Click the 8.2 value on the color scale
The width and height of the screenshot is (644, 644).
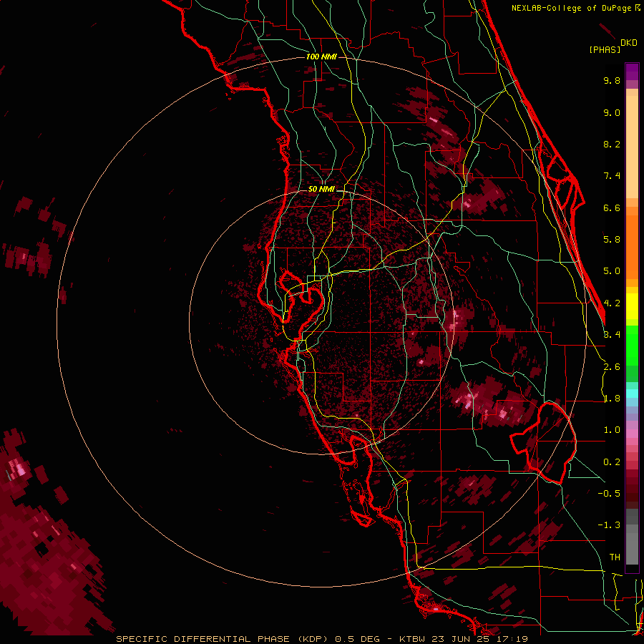[x=612, y=144]
